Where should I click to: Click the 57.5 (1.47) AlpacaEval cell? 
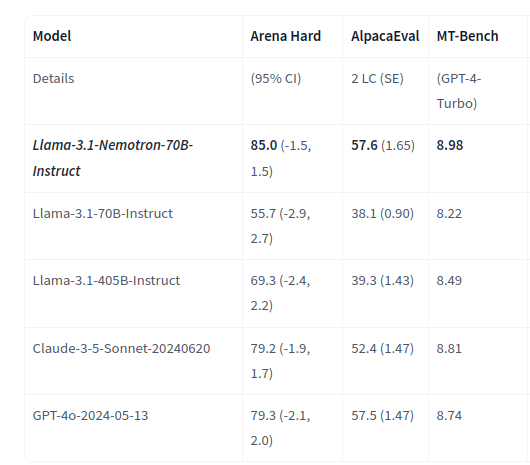click(382, 415)
